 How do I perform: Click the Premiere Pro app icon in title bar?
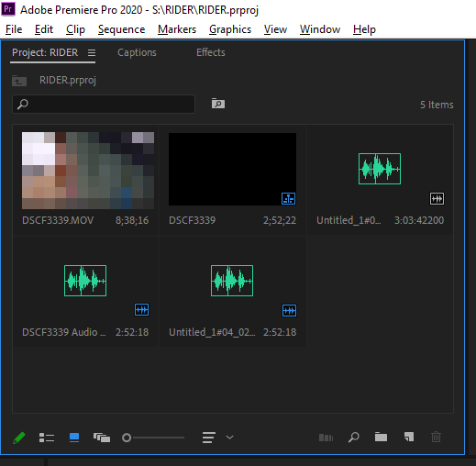point(8,9)
